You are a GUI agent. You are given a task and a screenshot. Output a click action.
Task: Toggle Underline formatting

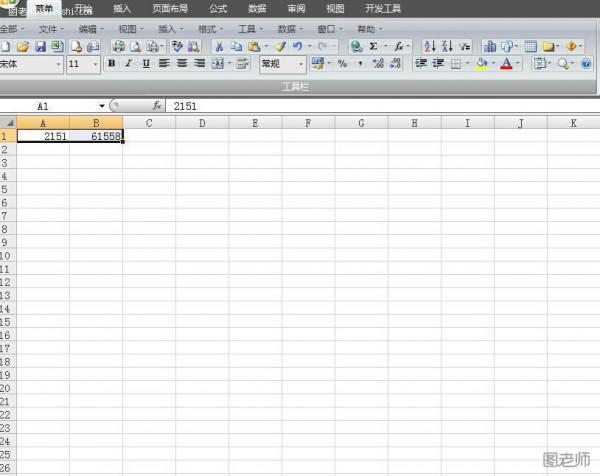(x=146, y=64)
